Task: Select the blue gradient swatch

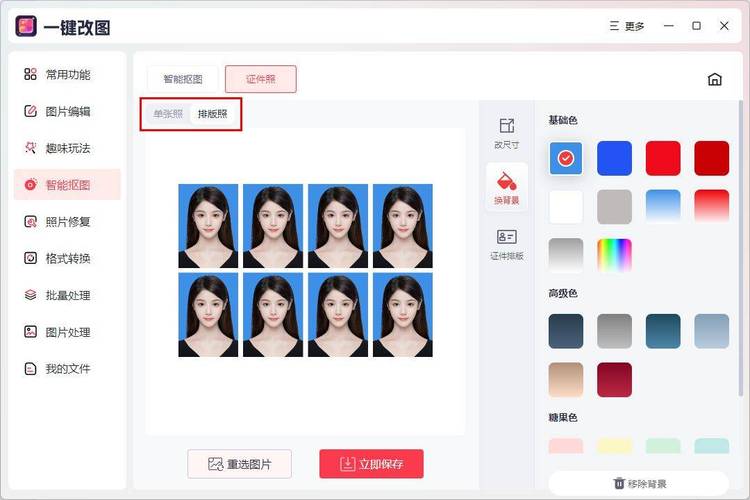Action: (x=663, y=207)
